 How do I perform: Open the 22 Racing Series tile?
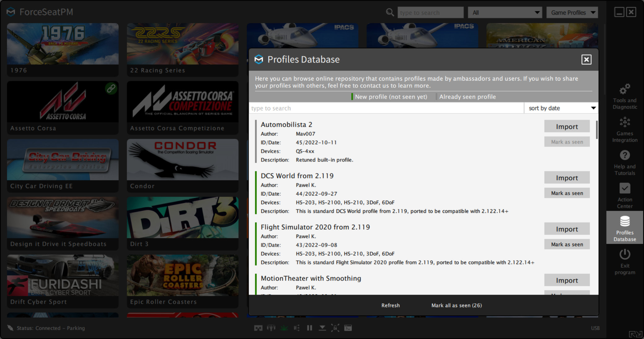[183, 50]
